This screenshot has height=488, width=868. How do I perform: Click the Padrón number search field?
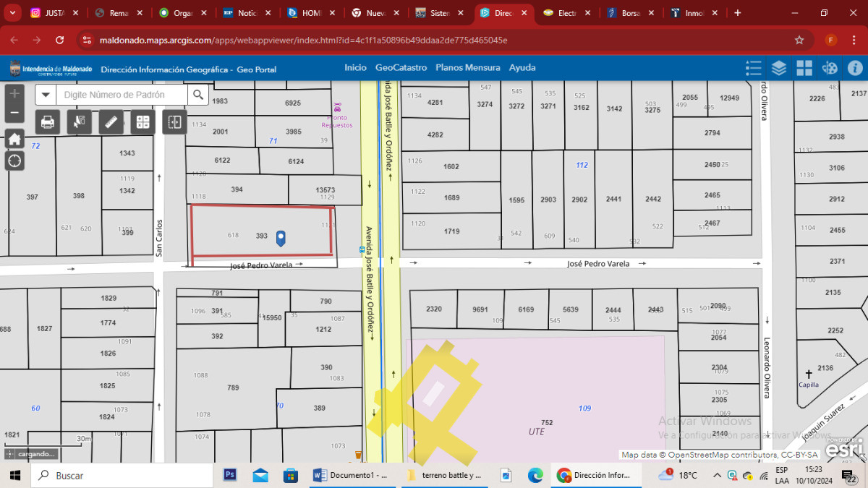(x=122, y=95)
